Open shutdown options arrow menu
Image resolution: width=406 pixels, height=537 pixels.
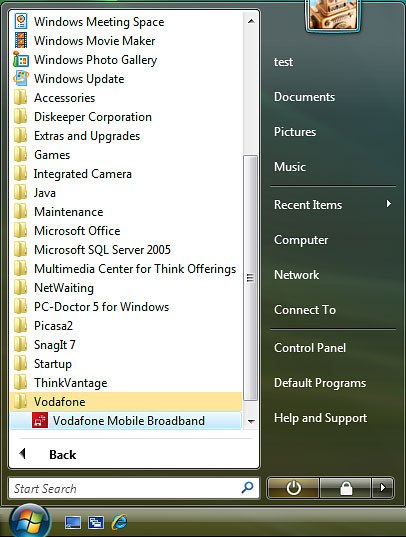click(x=383, y=488)
